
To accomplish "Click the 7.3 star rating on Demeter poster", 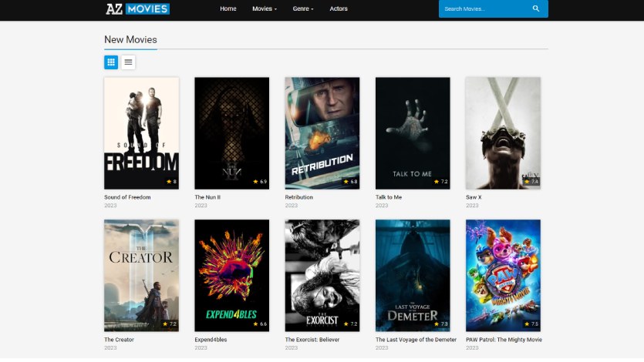I will click(440, 323).
